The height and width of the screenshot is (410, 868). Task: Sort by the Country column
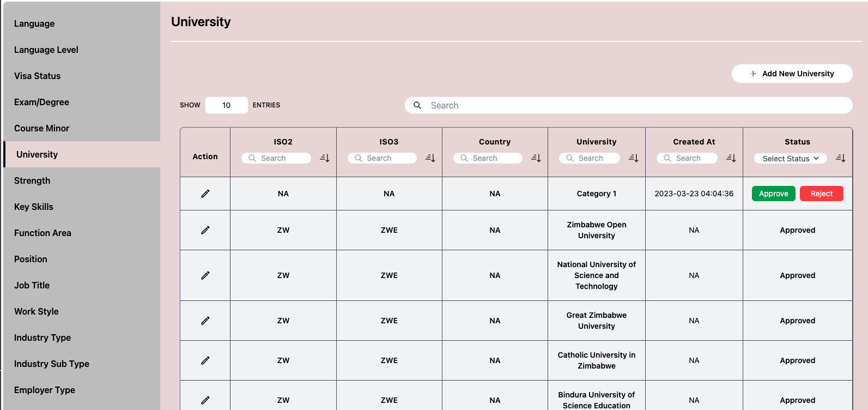click(x=536, y=158)
